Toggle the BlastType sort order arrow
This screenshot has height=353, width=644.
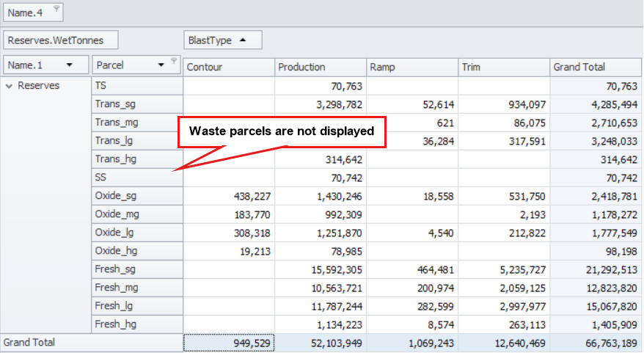click(243, 40)
